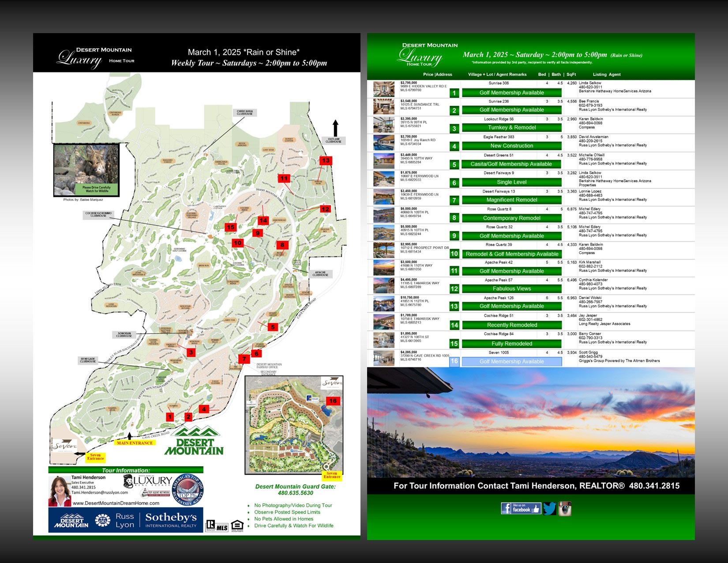Viewport: 728px width, 563px height.
Task: Open the www.DesertMountainDreamHome.com link
Action: [116, 503]
